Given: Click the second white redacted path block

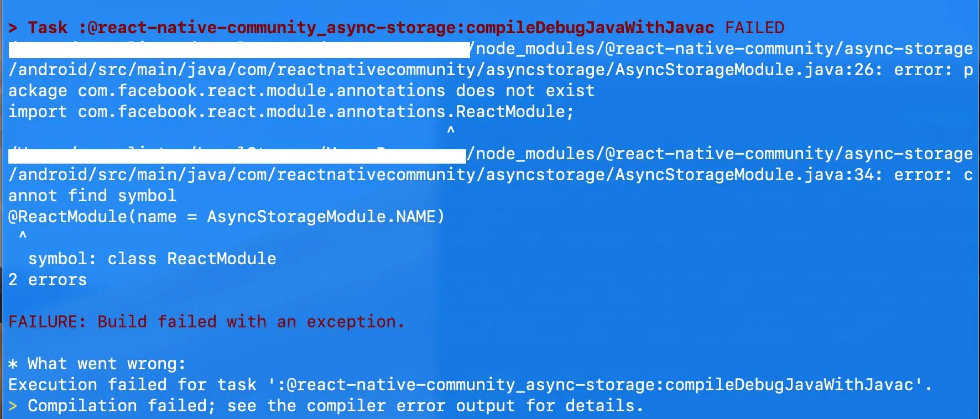Looking at the screenshot, I should [237, 155].
